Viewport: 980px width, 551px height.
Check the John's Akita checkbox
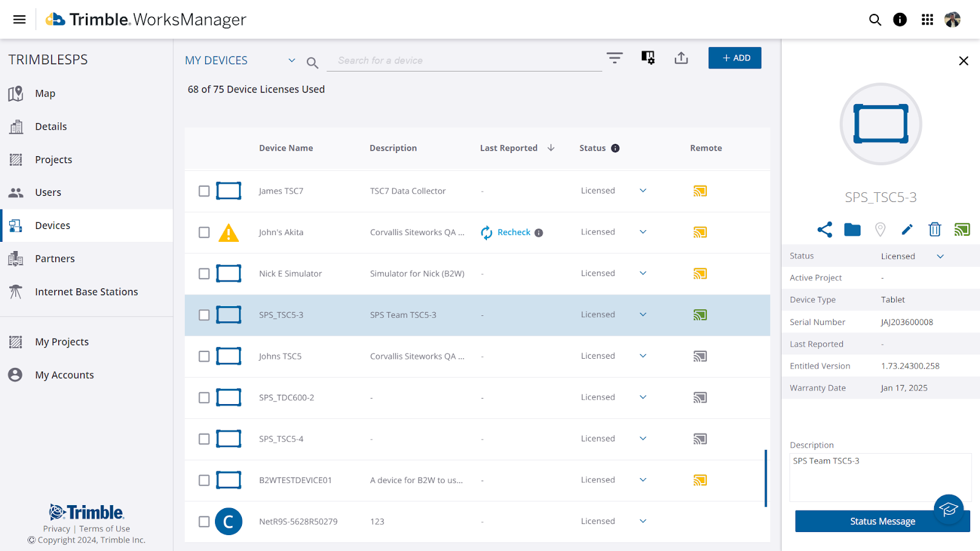pos(204,233)
